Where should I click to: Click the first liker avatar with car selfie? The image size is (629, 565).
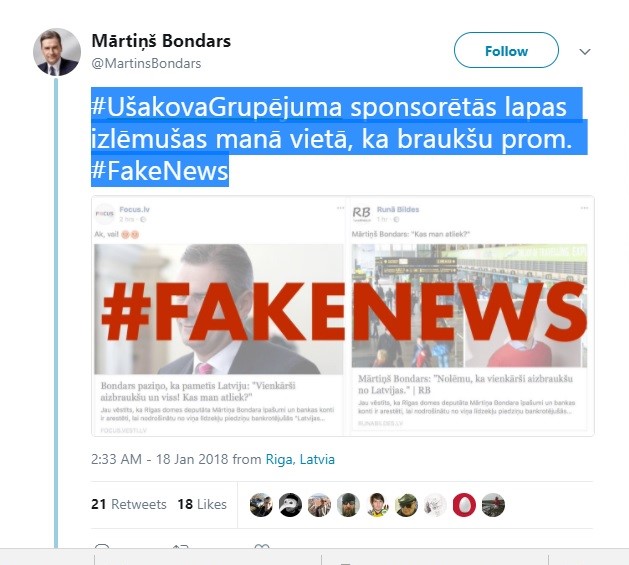pos(261,504)
